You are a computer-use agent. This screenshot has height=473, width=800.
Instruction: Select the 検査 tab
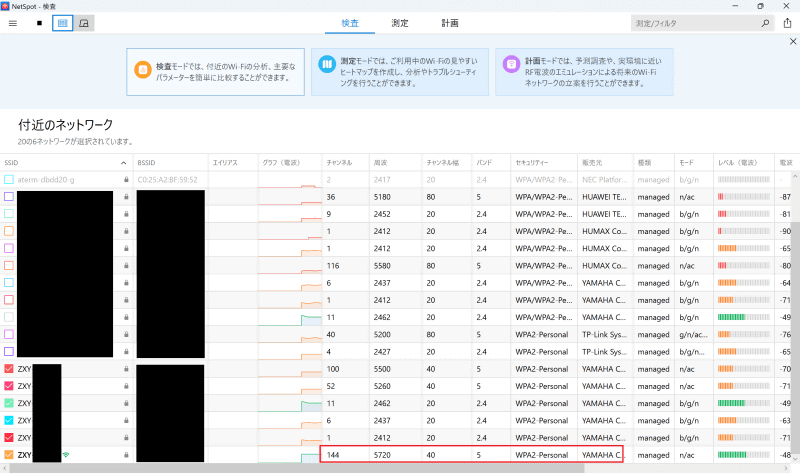tap(350, 23)
